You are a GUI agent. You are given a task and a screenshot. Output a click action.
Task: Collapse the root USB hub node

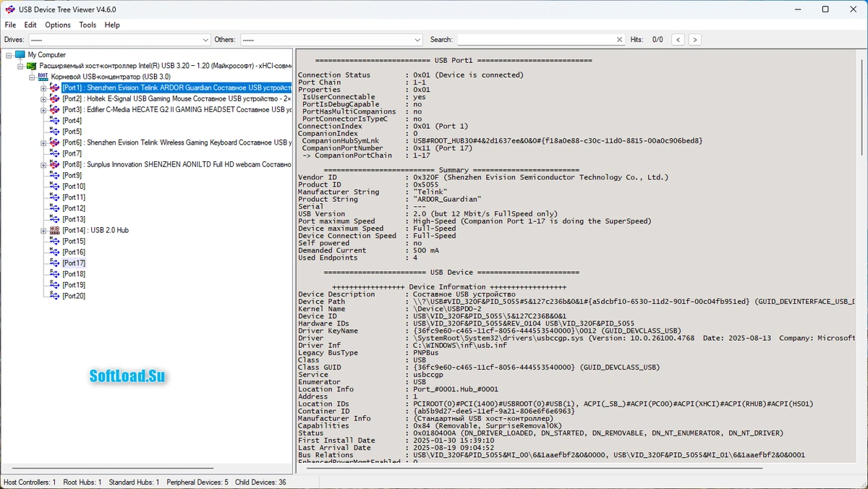(32, 77)
